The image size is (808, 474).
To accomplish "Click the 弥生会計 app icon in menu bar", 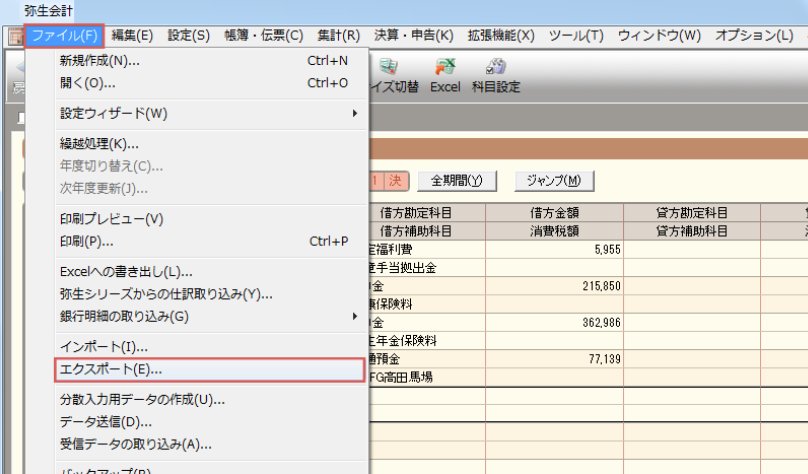I will 15,36.
